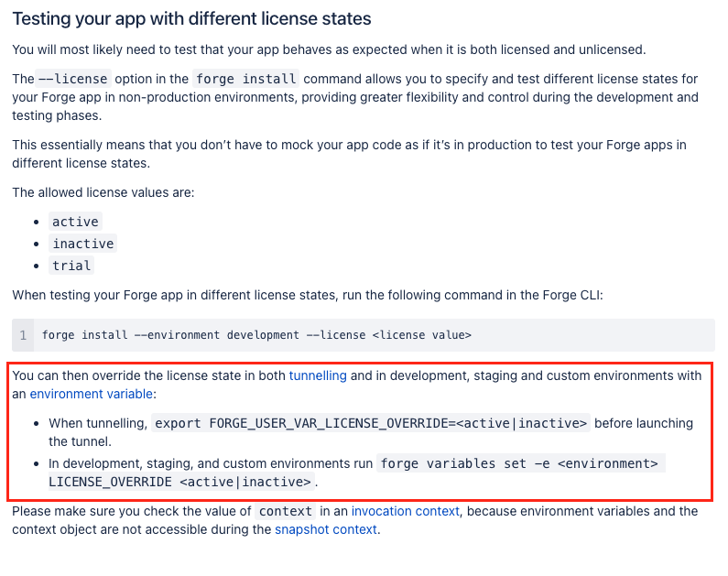Click the paragraph starting 'This essentially means'
Image resolution: width=728 pixels, height=576 pixels.
[x=349, y=154]
